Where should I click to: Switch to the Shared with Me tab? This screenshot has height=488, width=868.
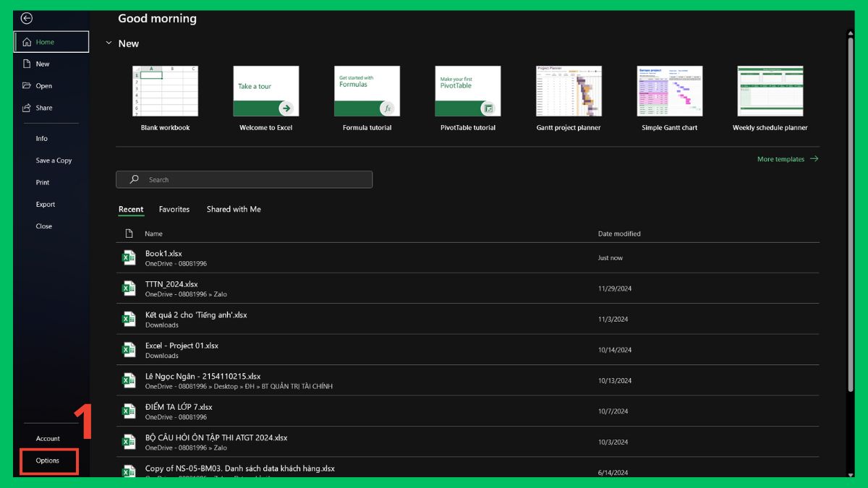point(234,209)
